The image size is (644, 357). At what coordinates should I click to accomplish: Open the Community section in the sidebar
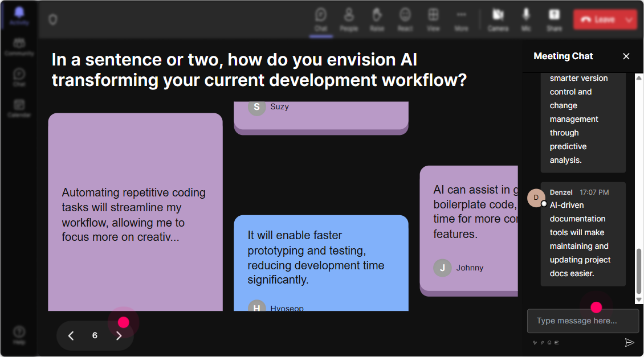[19, 47]
